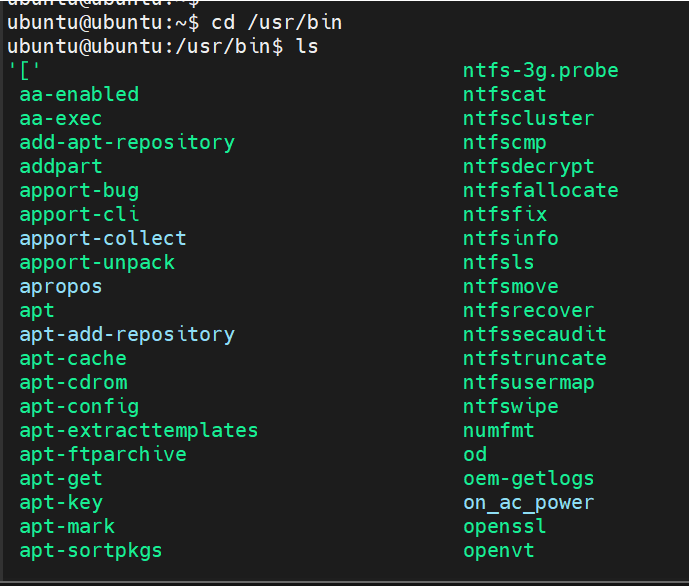Viewport: 689px width, 586px height.
Task: Select the ntfsusermap filename
Action: (529, 382)
